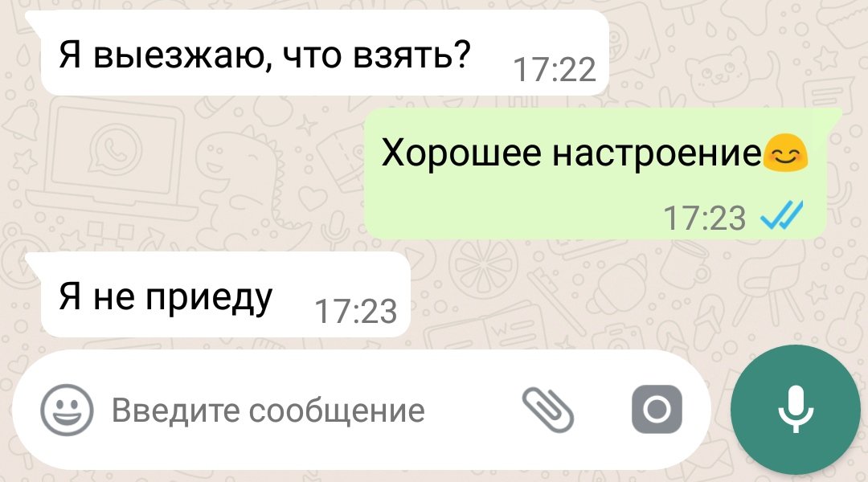Open the emoji picker smiley icon
Image resolution: width=868 pixels, height=482 pixels.
pyautogui.click(x=67, y=410)
